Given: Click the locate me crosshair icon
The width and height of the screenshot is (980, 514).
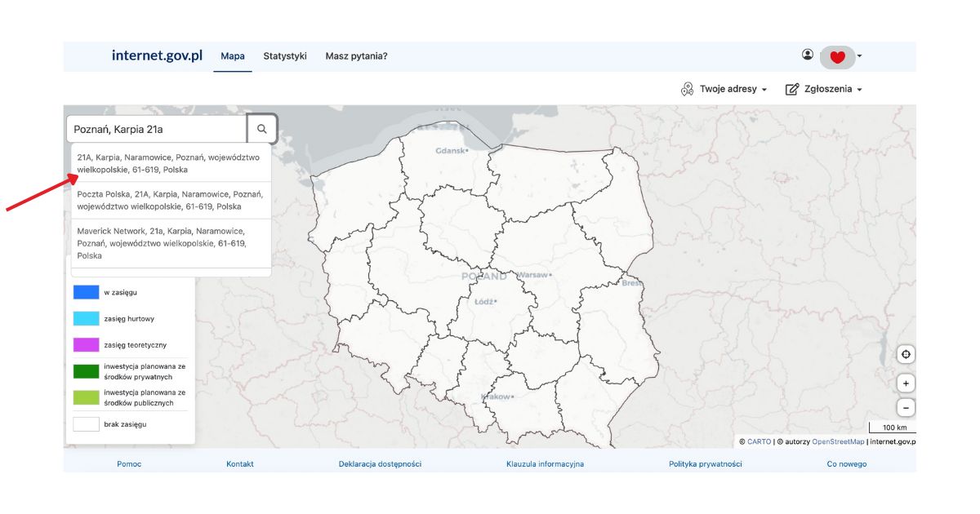Looking at the screenshot, I should (x=905, y=355).
